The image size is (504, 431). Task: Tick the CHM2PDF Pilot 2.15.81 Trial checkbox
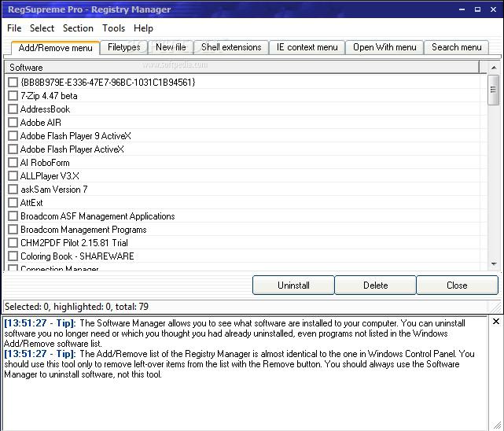(13, 243)
